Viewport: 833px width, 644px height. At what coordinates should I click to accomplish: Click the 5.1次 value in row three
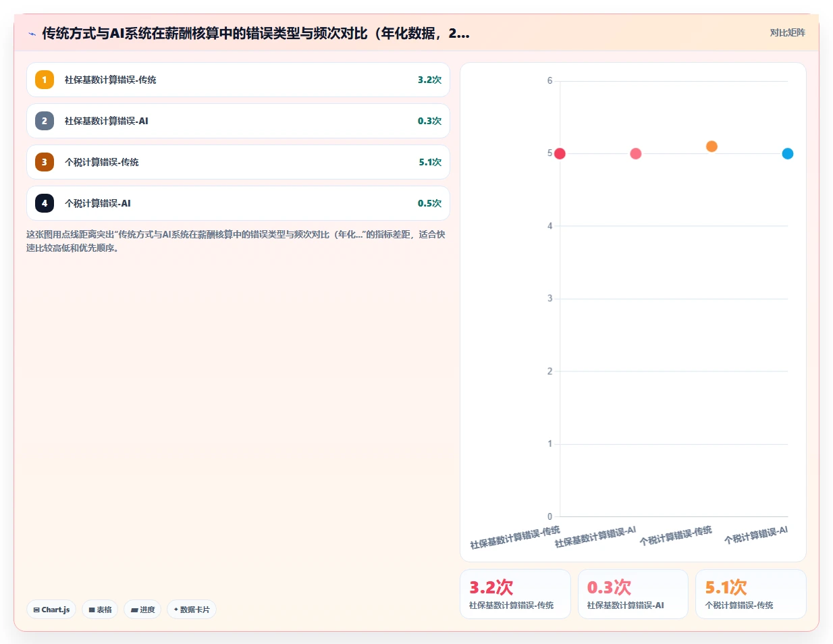(430, 162)
